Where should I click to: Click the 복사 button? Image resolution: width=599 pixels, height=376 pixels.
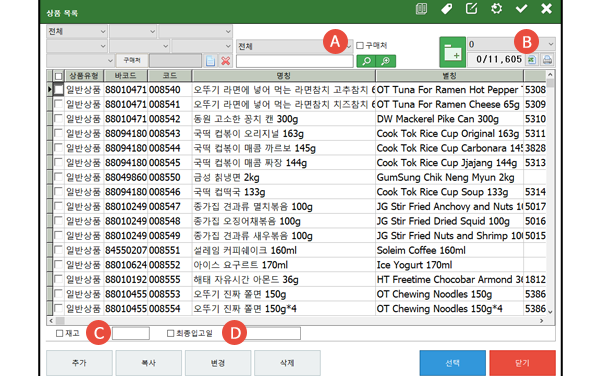[x=149, y=363]
